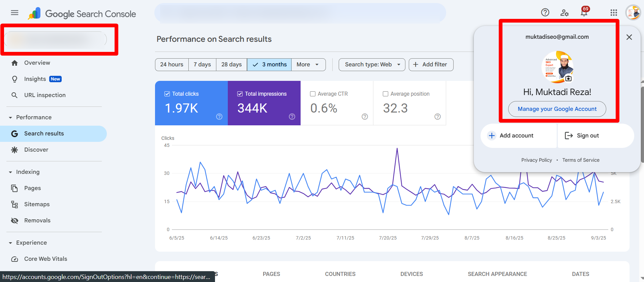Collapse the Indexing section
Viewport: 644px width, 282px height.
[x=10, y=172]
